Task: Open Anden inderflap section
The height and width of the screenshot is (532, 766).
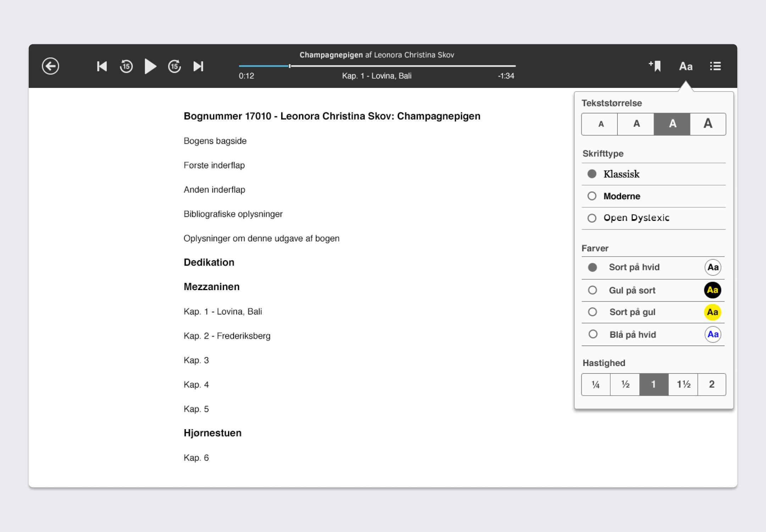Action: point(214,190)
